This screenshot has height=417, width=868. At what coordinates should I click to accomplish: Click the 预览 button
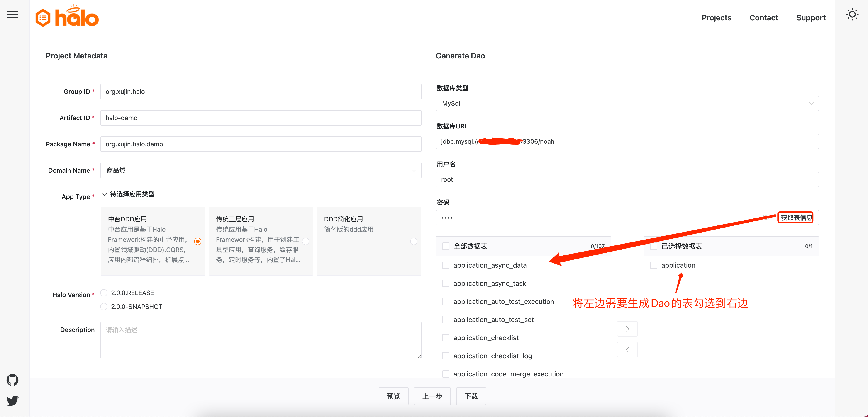pyautogui.click(x=393, y=396)
